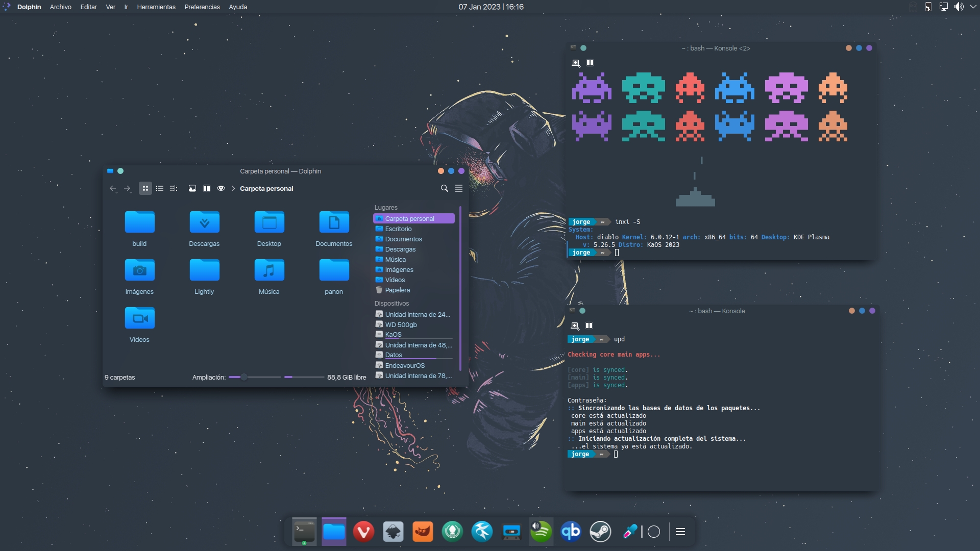Launch Inkscape from the dock
This screenshot has width=980, height=551.
[393, 532]
